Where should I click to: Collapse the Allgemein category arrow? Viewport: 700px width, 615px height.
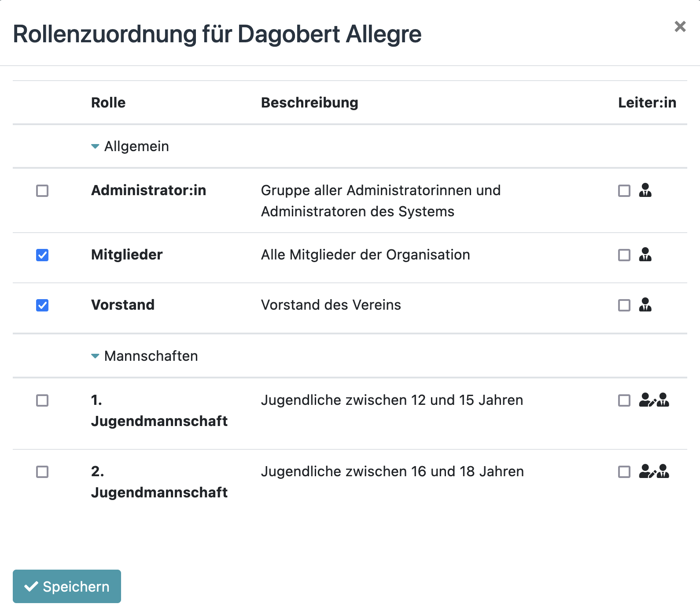pos(95,146)
